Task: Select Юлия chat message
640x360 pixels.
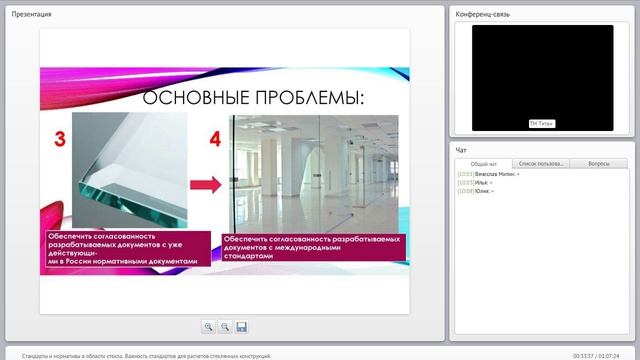Action: pyautogui.click(x=476, y=191)
